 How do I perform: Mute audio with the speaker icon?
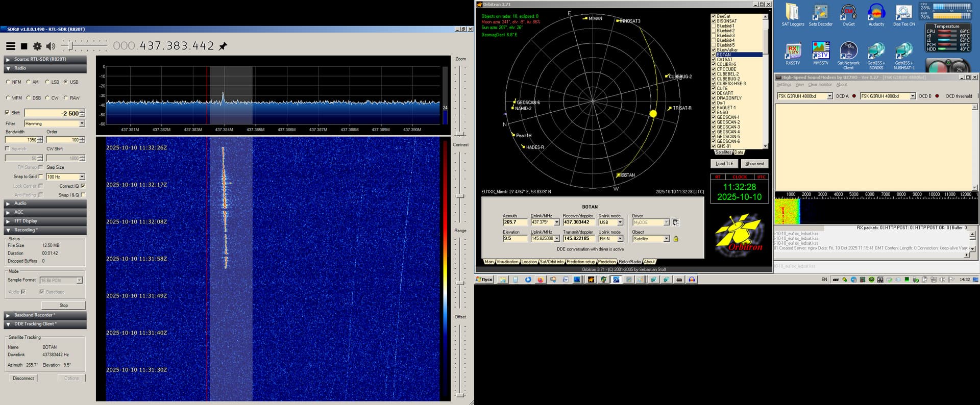51,46
